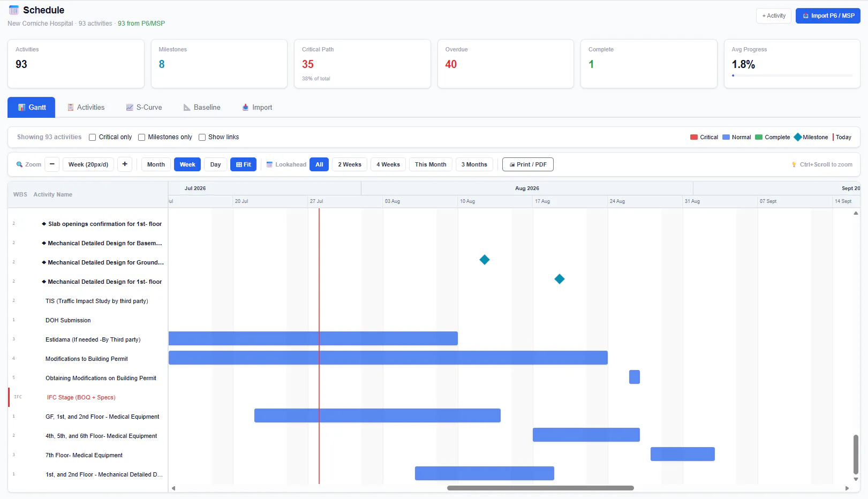Select the Week zoom view
Screen dimensions: 868x499
(x=187, y=164)
